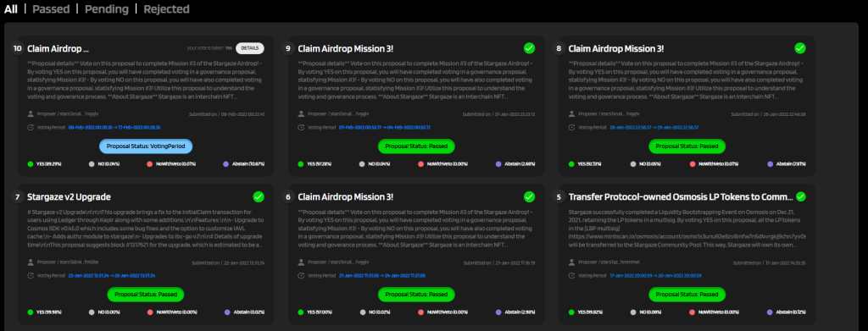Click the voting period clock icon on proposal 10

pyautogui.click(x=31, y=127)
